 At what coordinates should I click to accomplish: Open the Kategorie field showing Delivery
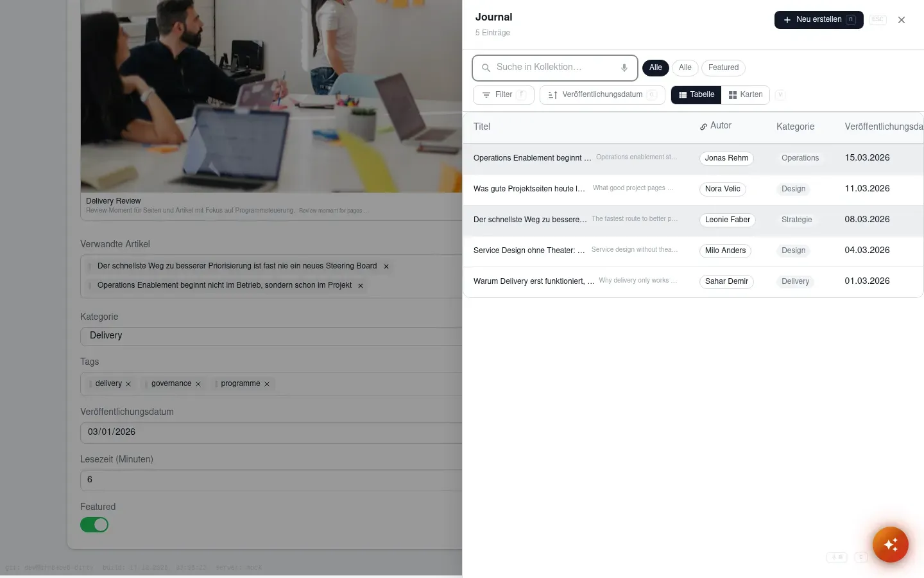coord(271,336)
